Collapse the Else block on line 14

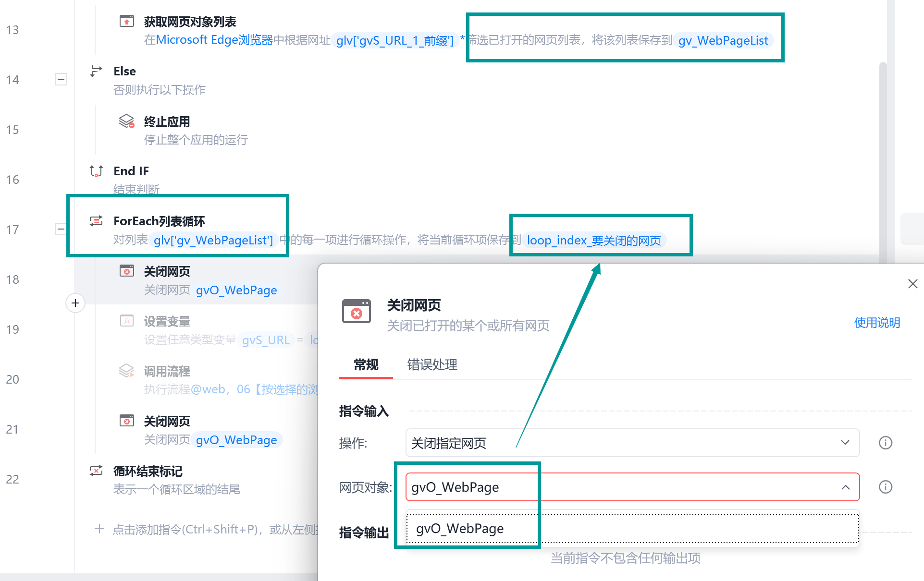pos(61,79)
